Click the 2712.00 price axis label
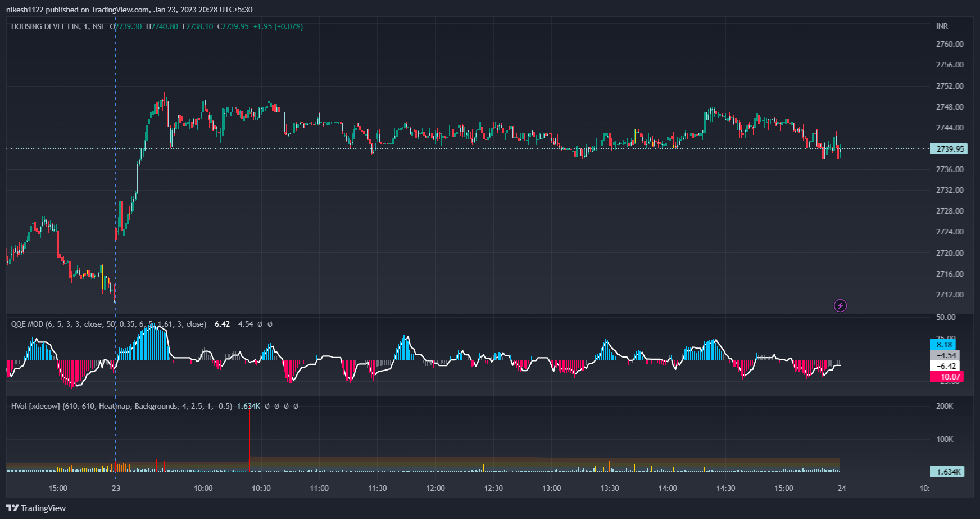This screenshot has width=980, height=519. click(x=950, y=295)
